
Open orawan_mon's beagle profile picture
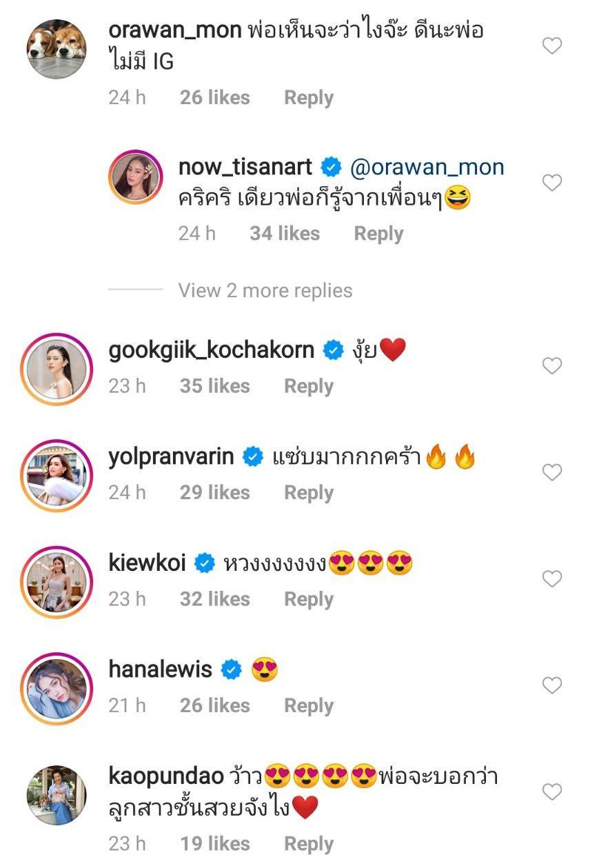[57, 50]
